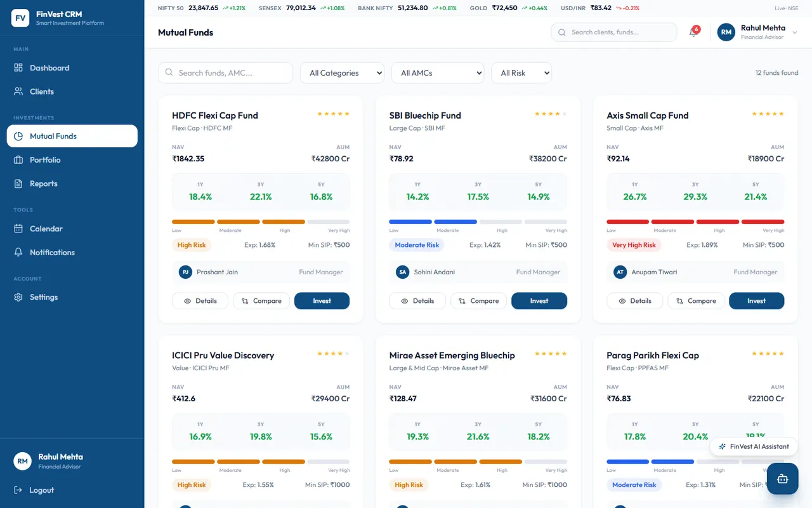Click Moderate Risk badge on SBI card
This screenshot has height=508, width=812.
click(x=417, y=245)
